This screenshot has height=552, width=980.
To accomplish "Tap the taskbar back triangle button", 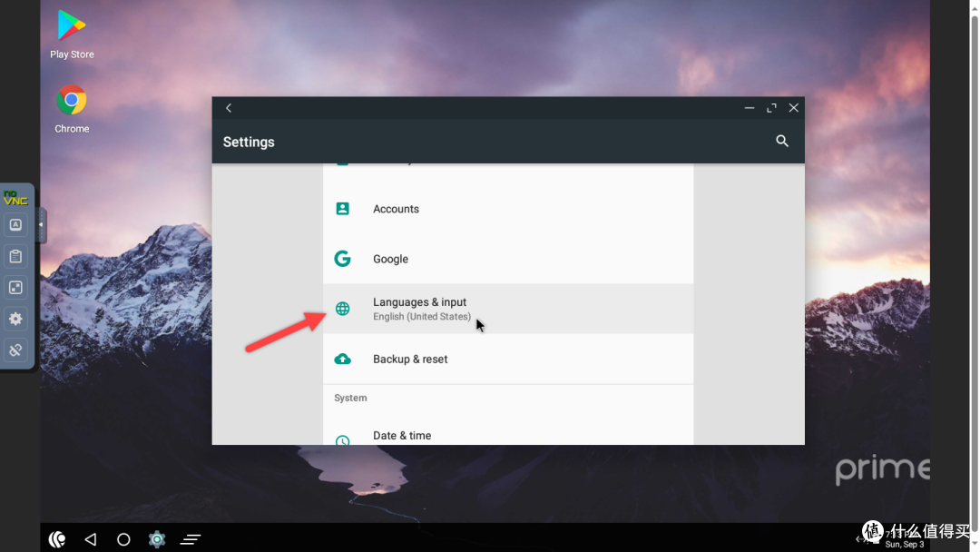I will (91, 539).
